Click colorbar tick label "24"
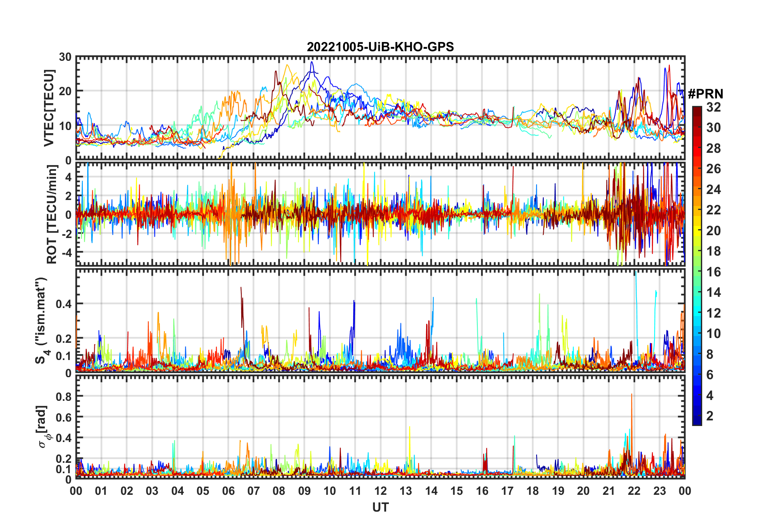 [x=713, y=190]
